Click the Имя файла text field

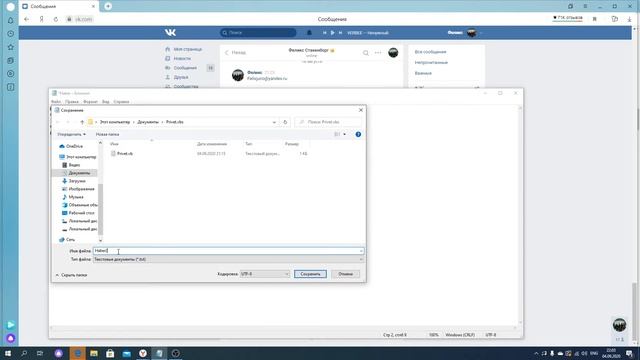point(228,251)
